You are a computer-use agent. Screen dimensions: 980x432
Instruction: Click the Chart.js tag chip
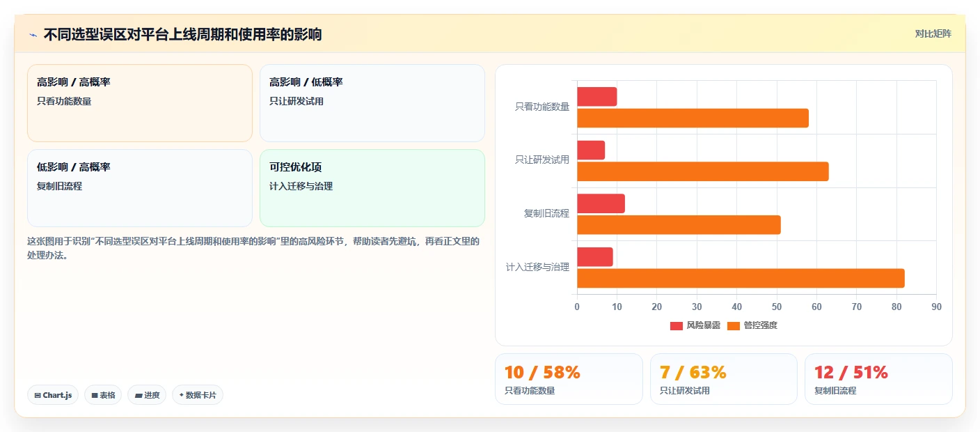pyautogui.click(x=54, y=395)
